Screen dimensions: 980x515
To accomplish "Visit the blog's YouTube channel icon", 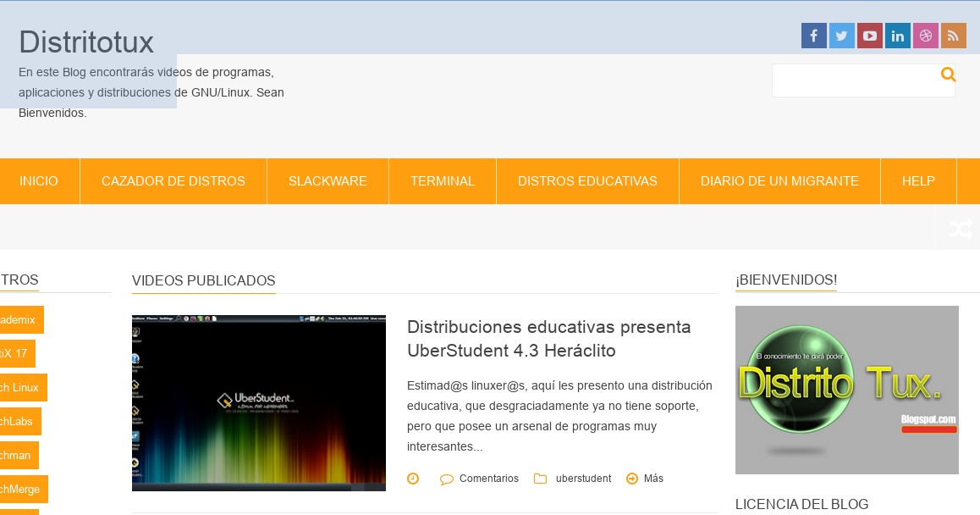I will (869, 36).
